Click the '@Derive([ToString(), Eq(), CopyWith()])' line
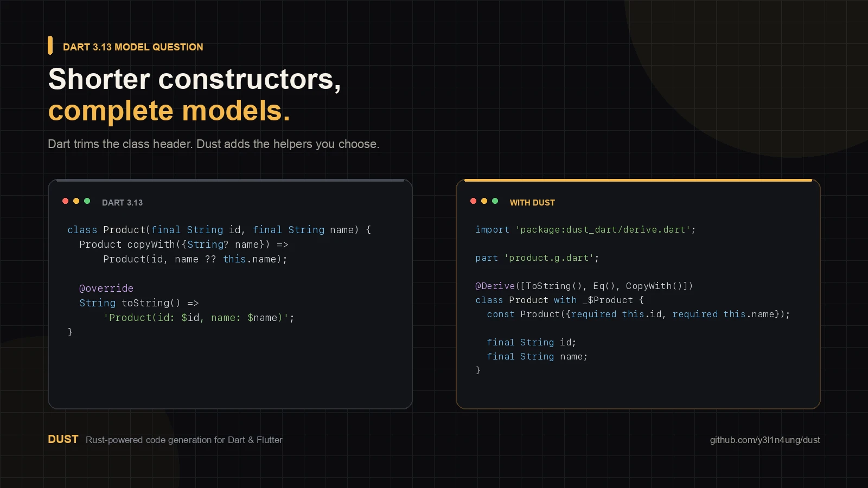 click(x=584, y=286)
